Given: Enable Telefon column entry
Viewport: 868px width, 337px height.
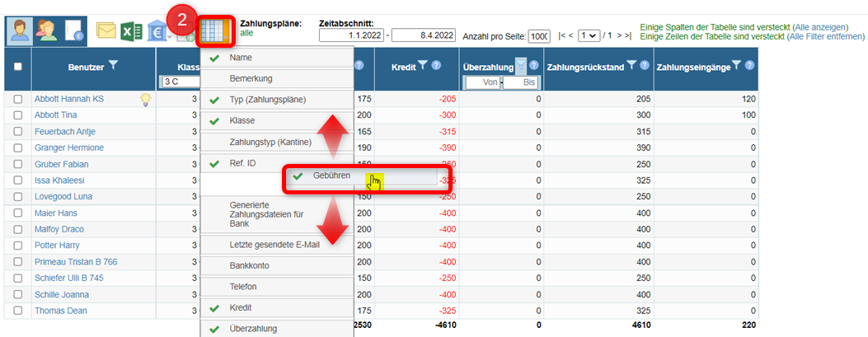Looking at the screenshot, I should point(277,287).
